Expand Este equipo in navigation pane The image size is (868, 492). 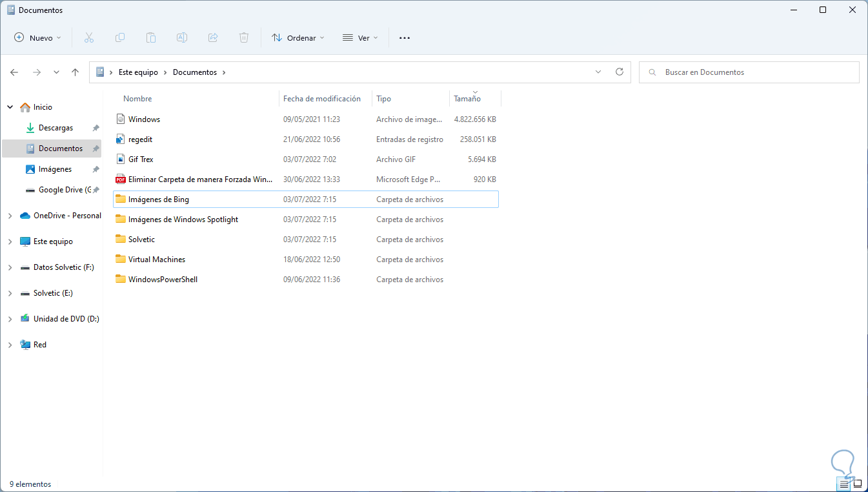coord(10,241)
